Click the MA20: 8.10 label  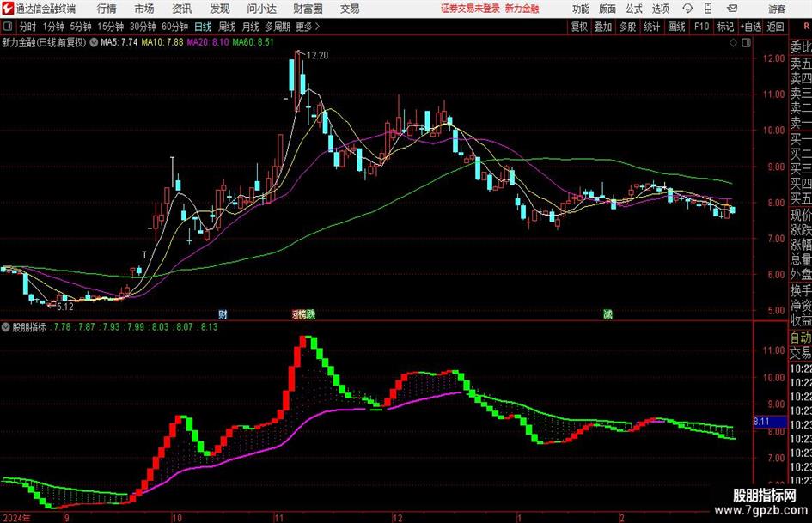208,42
